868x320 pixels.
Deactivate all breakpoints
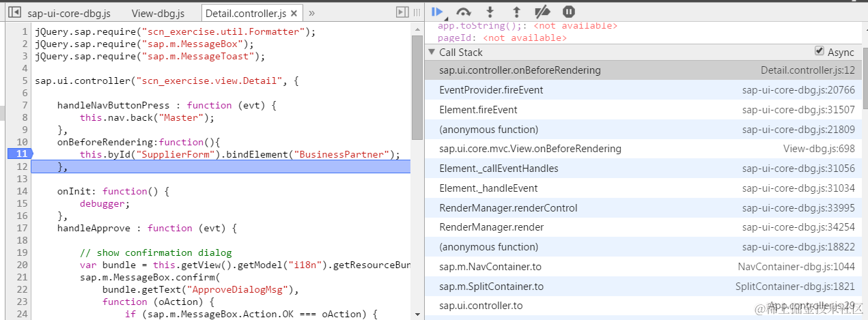pyautogui.click(x=542, y=12)
